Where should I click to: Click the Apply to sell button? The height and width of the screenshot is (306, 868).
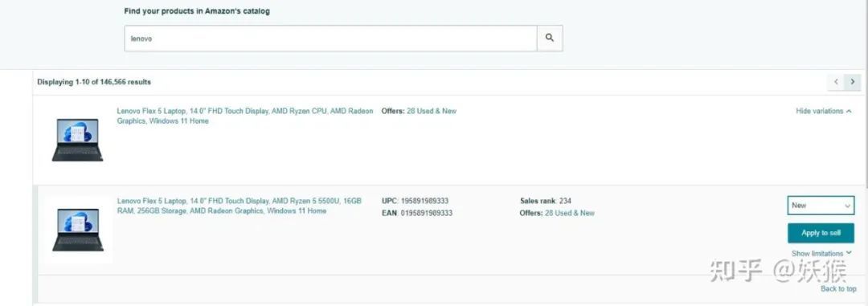pyautogui.click(x=821, y=233)
